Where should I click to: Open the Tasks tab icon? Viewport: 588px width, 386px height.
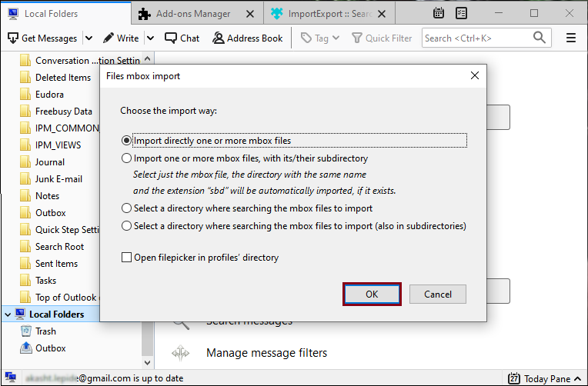461,13
